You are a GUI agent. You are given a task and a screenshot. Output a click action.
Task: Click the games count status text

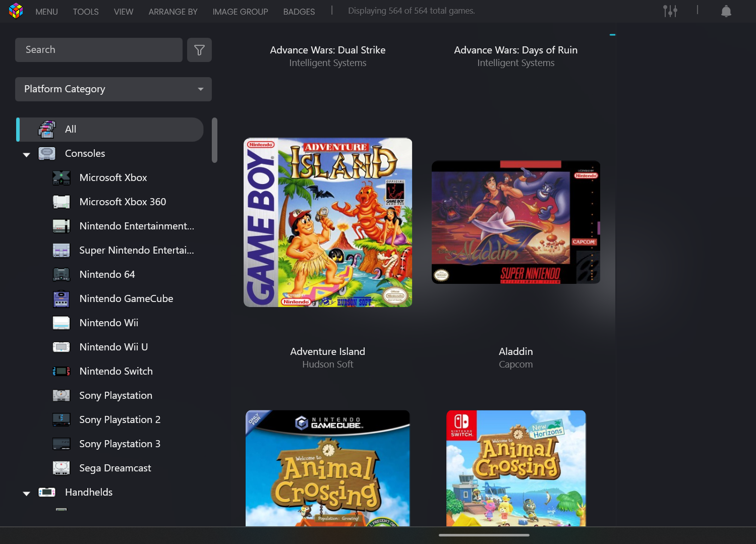(x=412, y=11)
